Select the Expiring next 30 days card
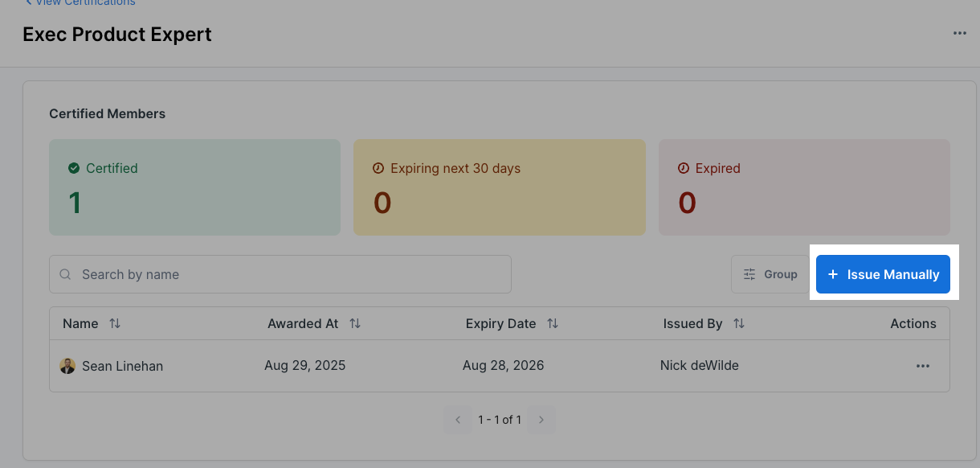 [499, 187]
